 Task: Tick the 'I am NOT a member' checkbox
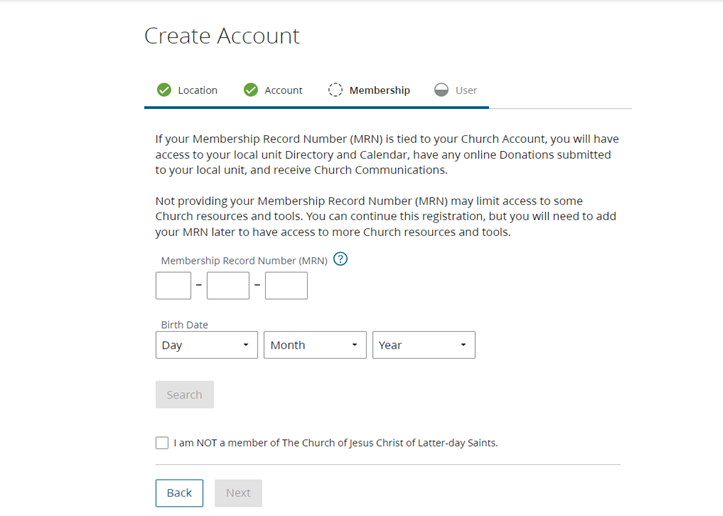click(x=162, y=443)
